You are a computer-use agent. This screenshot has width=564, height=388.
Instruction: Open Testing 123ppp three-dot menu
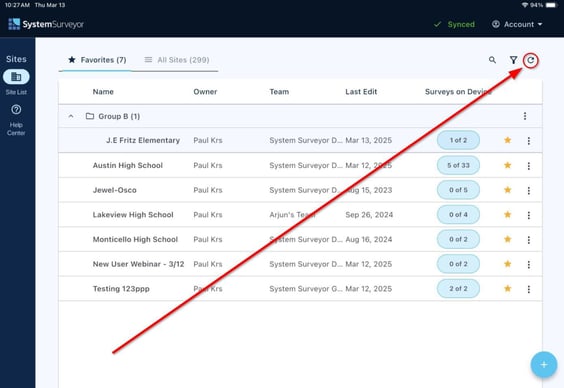point(529,289)
